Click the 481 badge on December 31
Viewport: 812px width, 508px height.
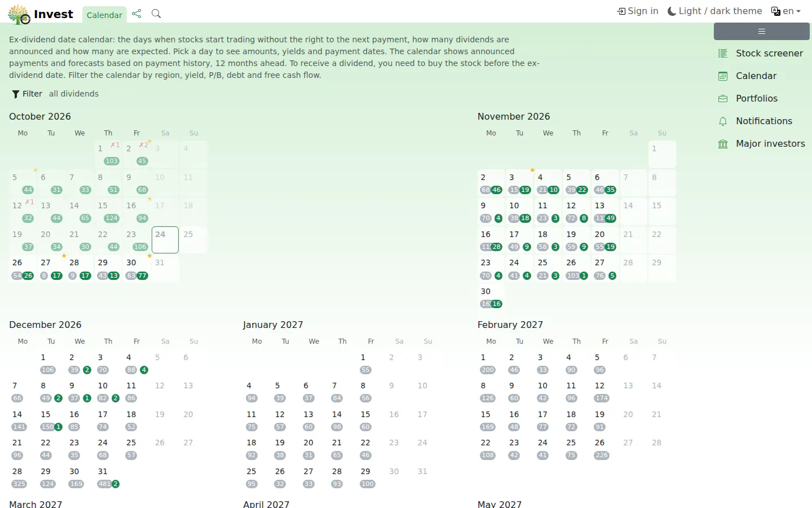(x=104, y=484)
